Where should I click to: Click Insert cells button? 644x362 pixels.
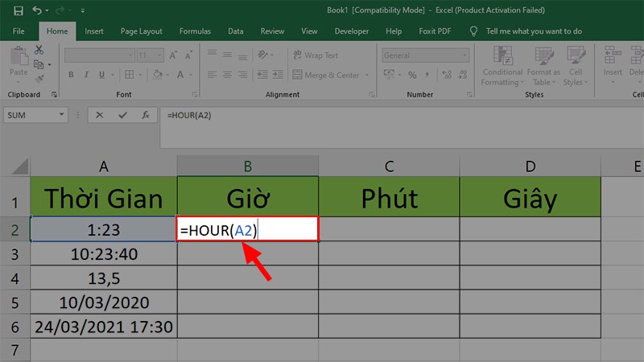[613, 65]
